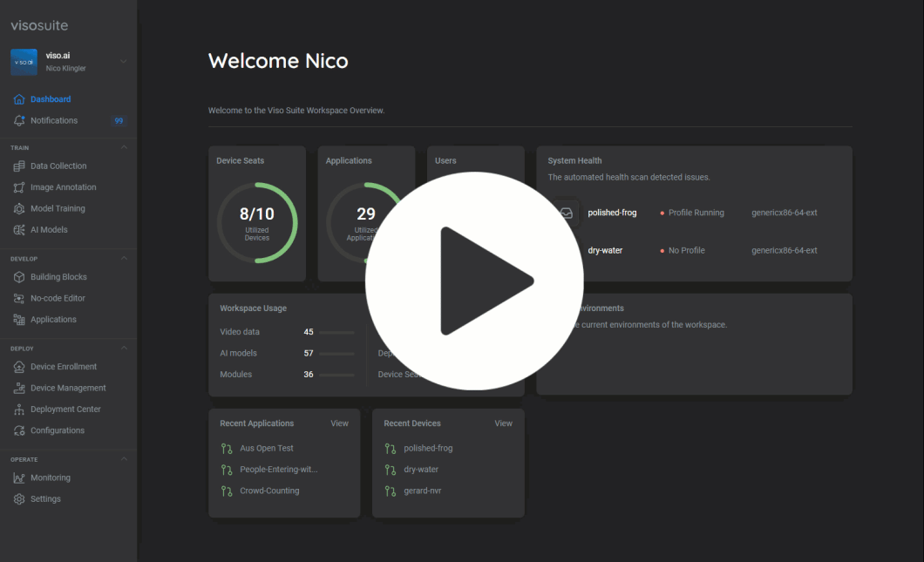The height and width of the screenshot is (562, 924).
Task: Click the Applications grid icon in sidebar
Action: pos(19,319)
